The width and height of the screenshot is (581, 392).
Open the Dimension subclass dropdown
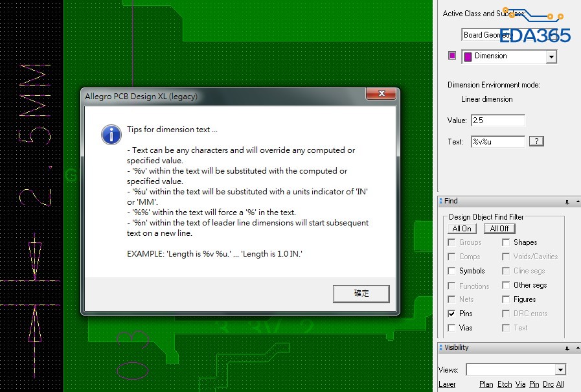pos(551,56)
